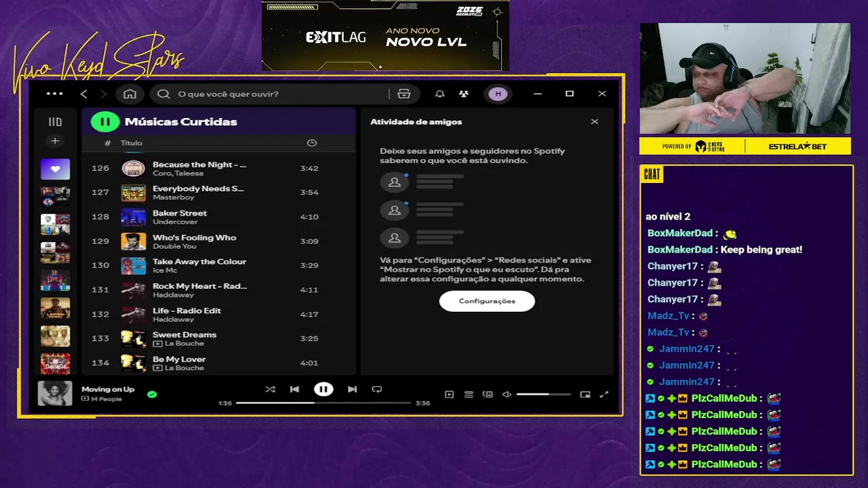Close the Atividade de amigos panel
This screenshot has height=488, width=868.
pyautogui.click(x=595, y=122)
